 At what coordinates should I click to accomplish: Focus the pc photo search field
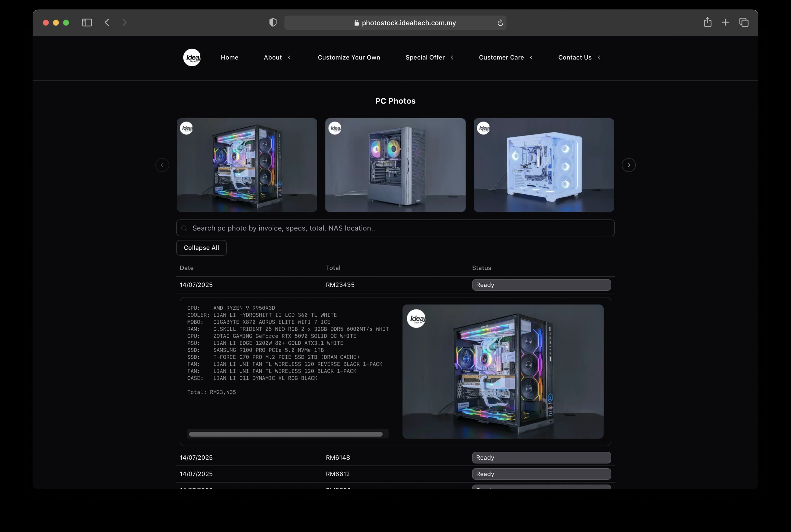(395, 228)
